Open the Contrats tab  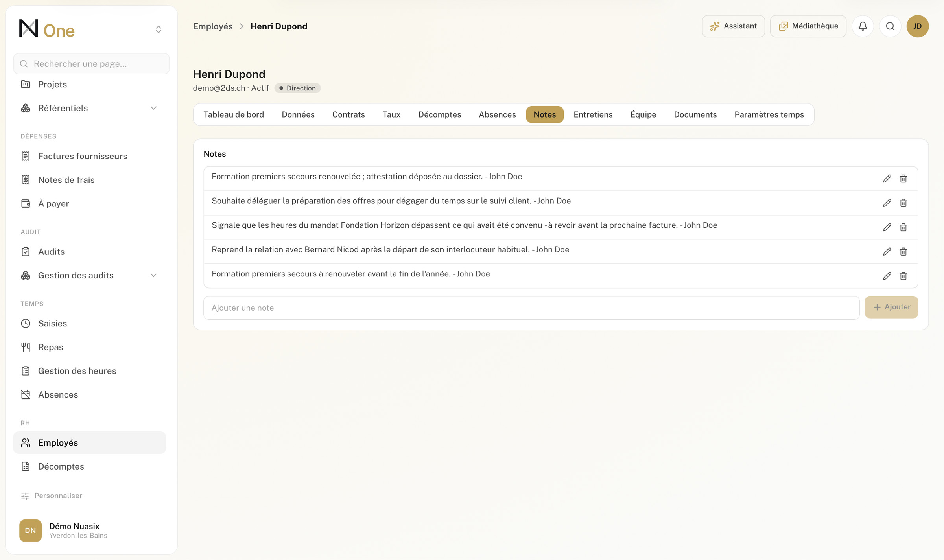point(348,114)
